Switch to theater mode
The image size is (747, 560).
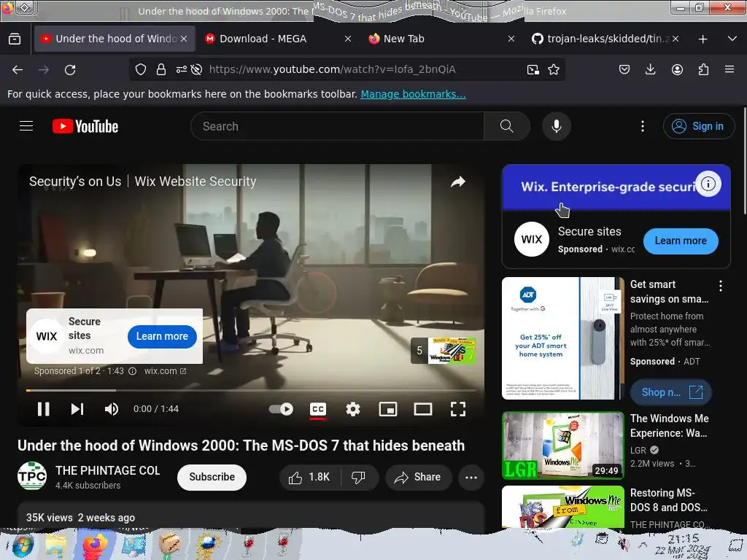point(423,409)
